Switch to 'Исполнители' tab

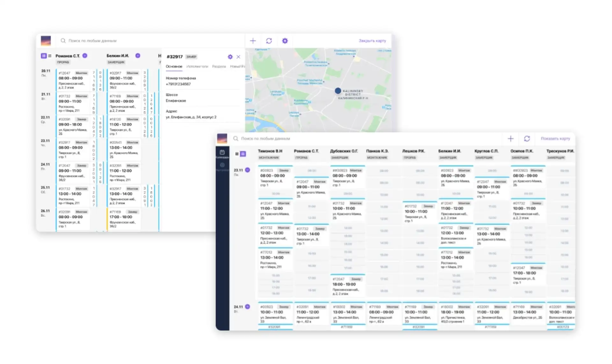[197, 67]
